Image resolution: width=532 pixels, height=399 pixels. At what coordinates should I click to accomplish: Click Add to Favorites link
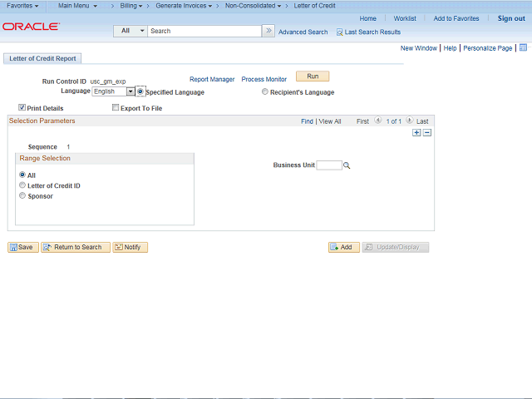click(456, 18)
